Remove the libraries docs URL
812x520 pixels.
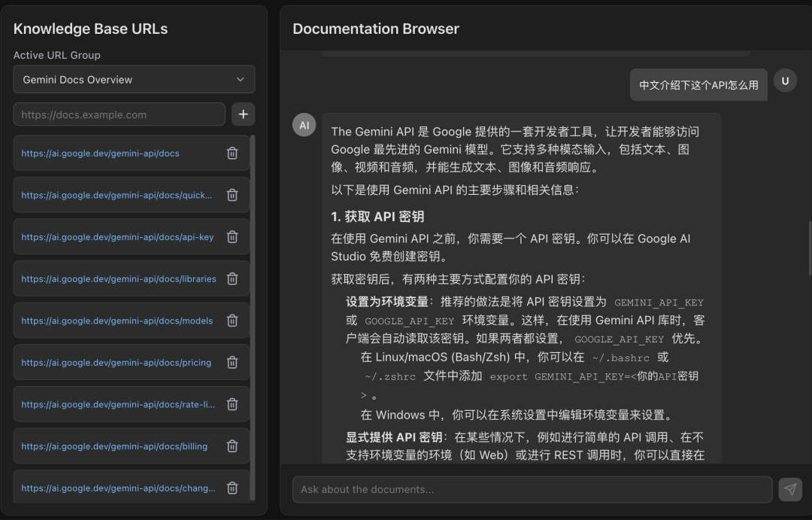point(232,279)
